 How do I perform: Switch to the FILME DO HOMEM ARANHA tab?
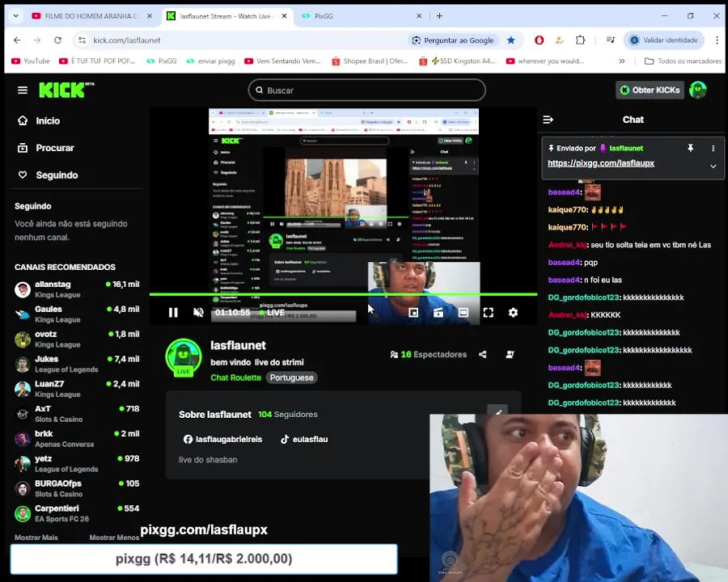[x=92, y=16]
